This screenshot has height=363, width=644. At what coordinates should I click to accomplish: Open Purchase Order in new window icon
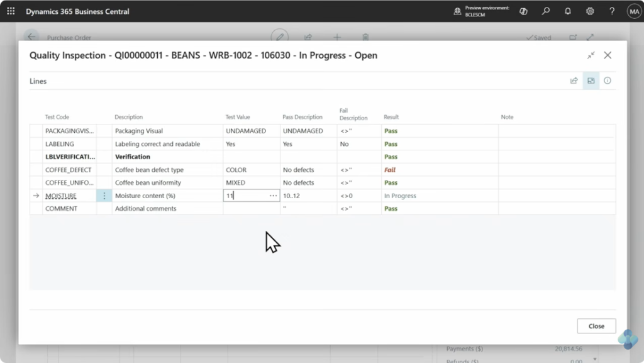point(573,37)
